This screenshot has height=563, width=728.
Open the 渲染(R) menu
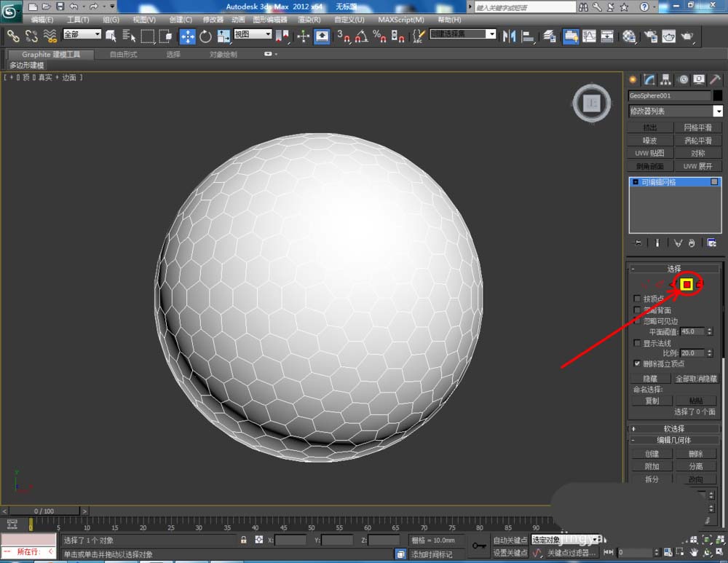309,20
